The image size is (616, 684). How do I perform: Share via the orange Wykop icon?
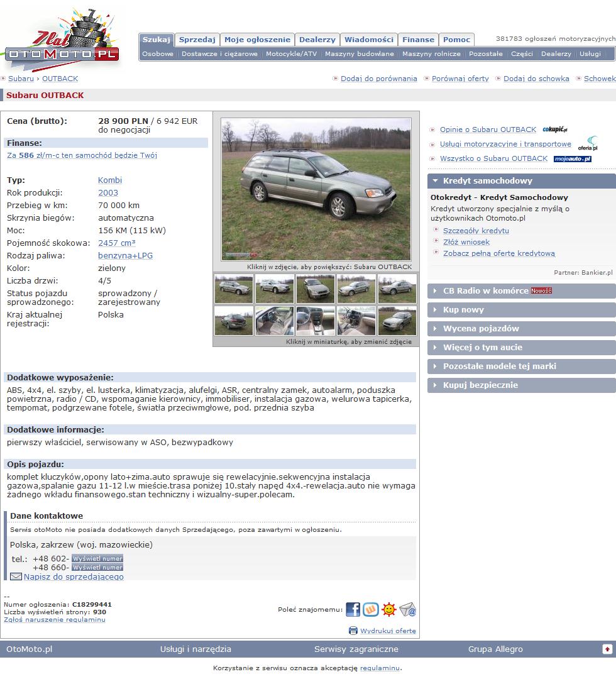(371, 609)
